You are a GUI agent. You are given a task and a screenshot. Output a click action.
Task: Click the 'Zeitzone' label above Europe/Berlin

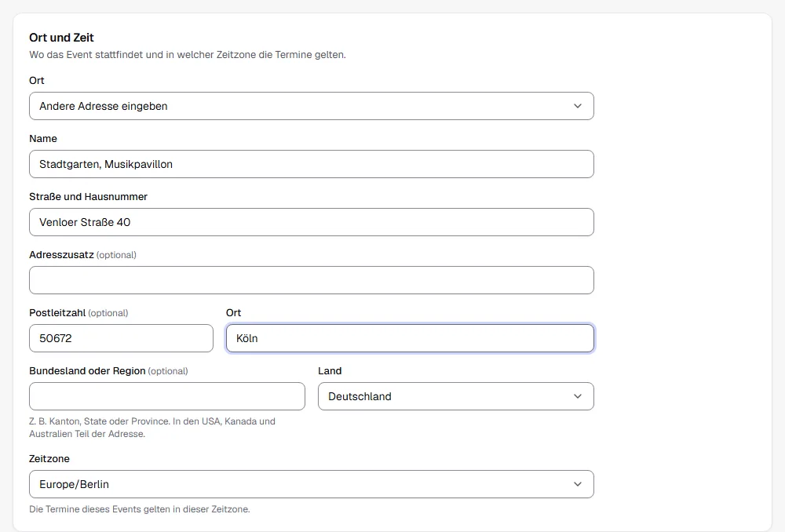click(x=49, y=459)
